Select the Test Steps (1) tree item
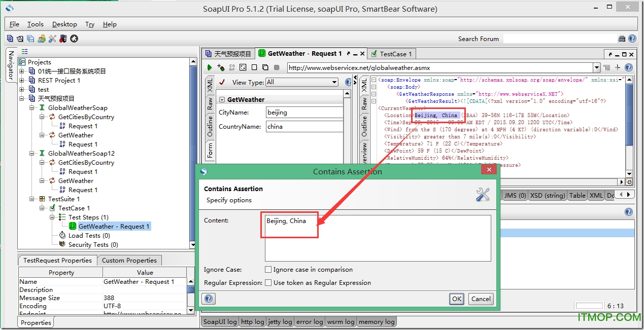This screenshot has height=330, width=644. pyautogui.click(x=88, y=217)
